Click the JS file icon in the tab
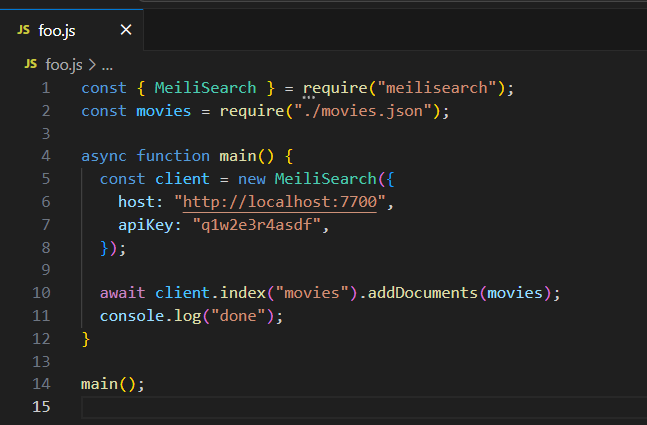 pyautogui.click(x=23, y=30)
